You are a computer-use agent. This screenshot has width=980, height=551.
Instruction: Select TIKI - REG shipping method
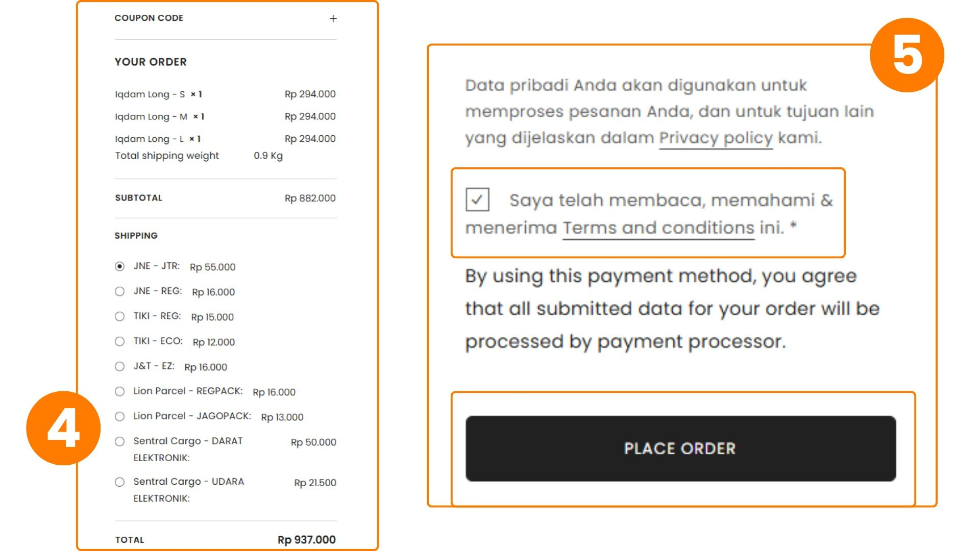119,316
